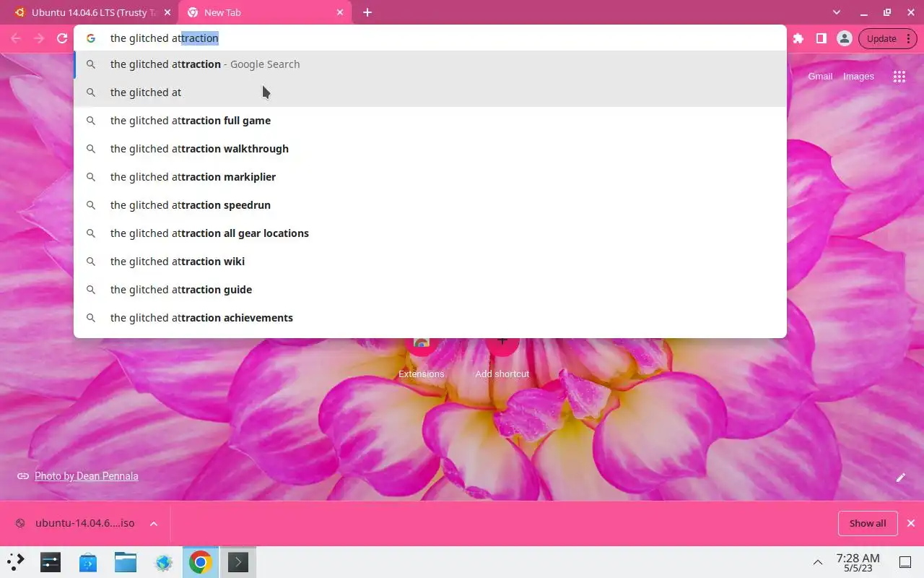
Task: Open the terminal taskbar icon
Action: coord(238,561)
